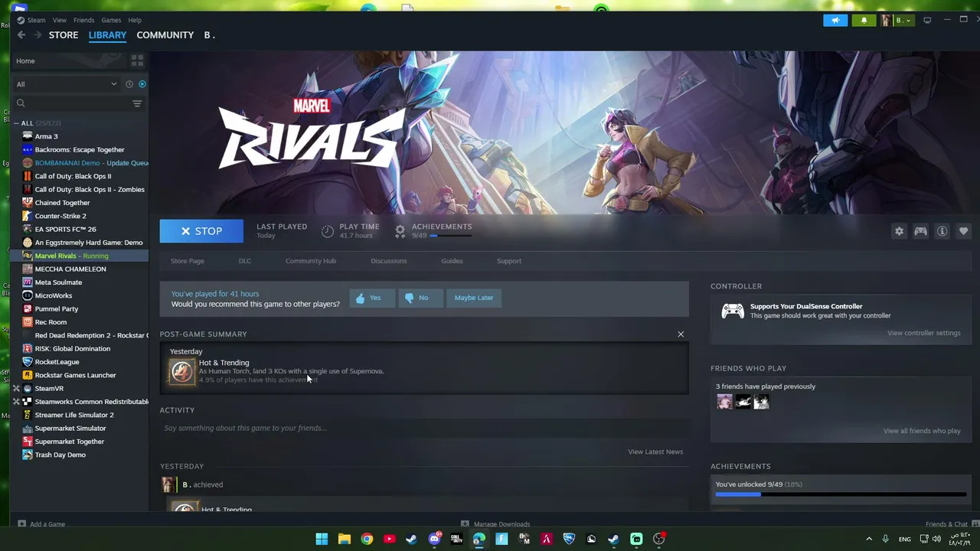Open Marvel Rivals manage settings gear
The width and height of the screenshot is (980, 551).
899,231
